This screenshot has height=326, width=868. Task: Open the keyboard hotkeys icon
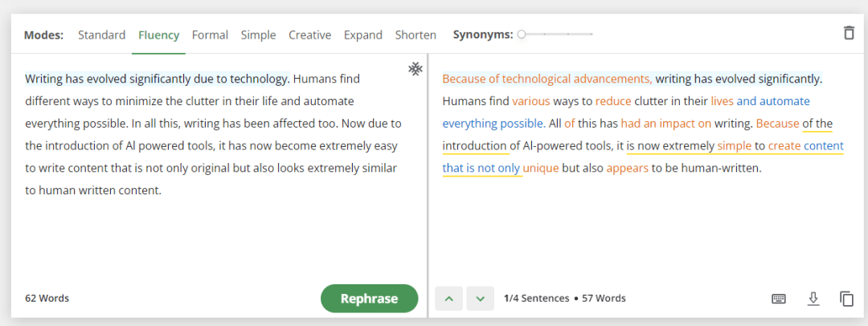(x=779, y=299)
